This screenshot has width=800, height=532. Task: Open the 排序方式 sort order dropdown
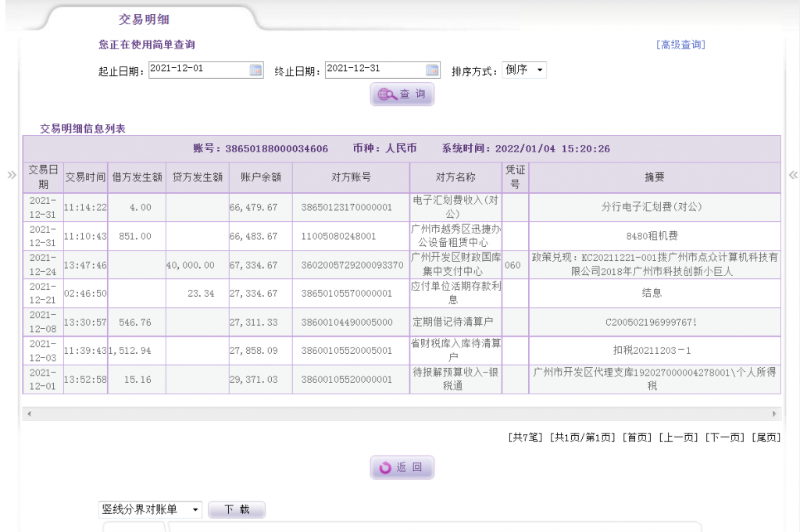click(525, 70)
